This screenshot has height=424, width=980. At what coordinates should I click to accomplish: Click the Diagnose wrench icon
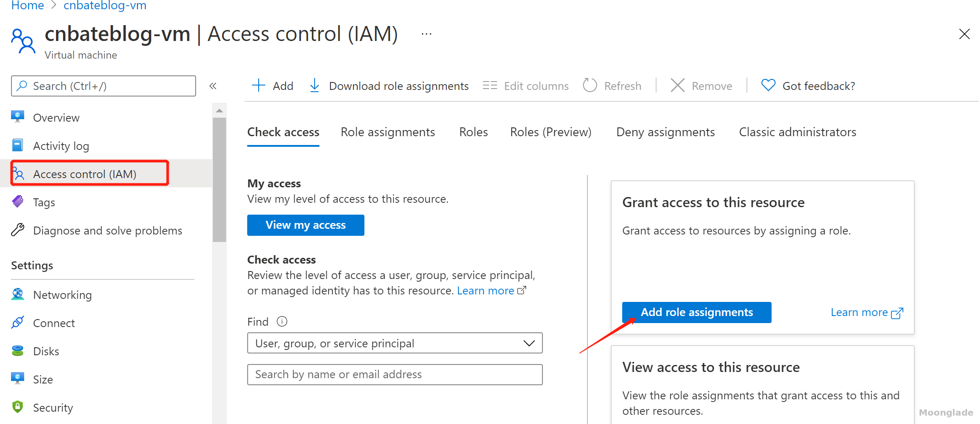pos(18,230)
